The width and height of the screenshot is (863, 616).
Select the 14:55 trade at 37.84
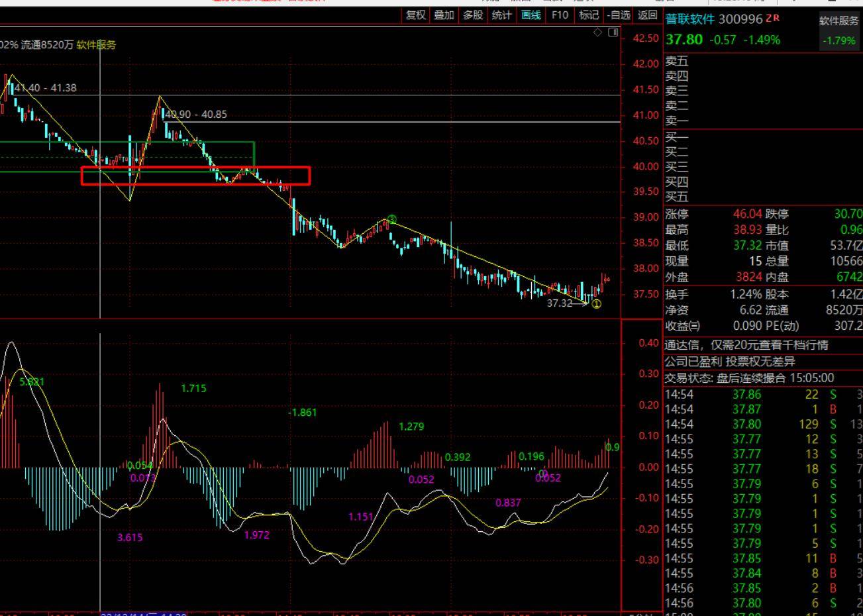click(x=763, y=573)
